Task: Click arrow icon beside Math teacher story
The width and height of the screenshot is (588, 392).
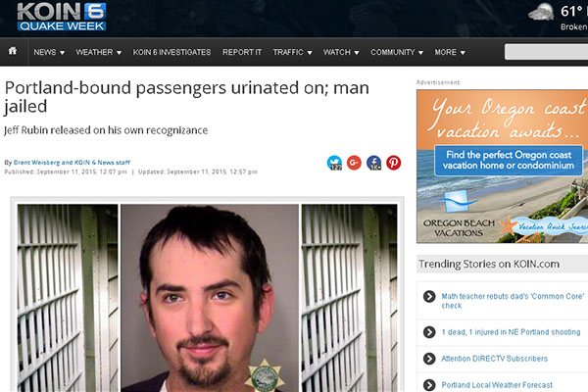Action: coord(429,296)
